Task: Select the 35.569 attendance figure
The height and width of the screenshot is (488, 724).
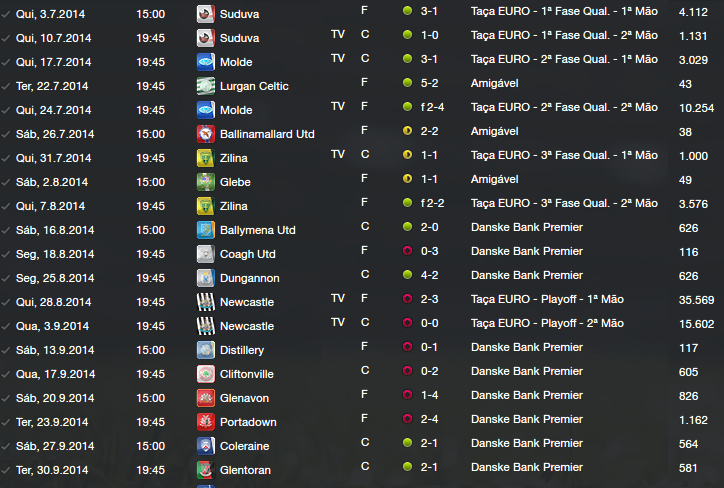Action: [x=696, y=302]
